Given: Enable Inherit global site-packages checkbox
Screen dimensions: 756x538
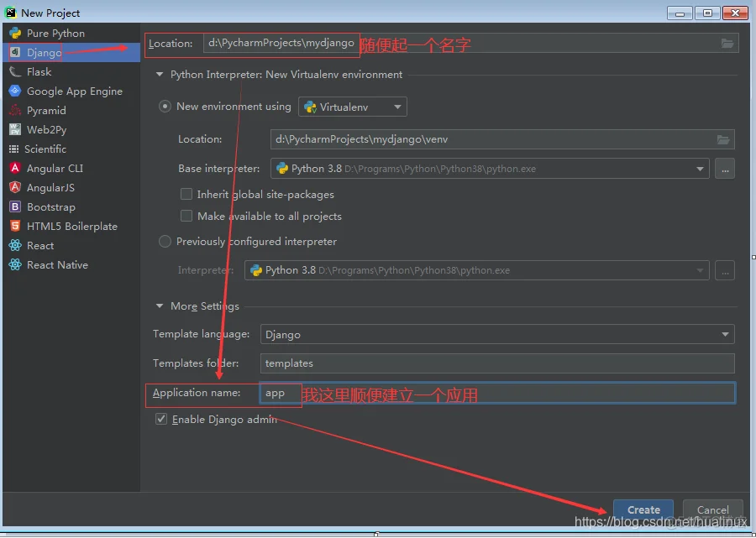Looking at the screenshot, I should tap(186, 194).
